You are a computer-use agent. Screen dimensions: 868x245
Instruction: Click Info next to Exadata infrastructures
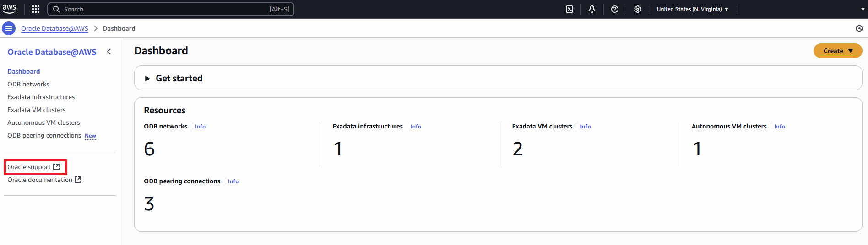(416, 127)
